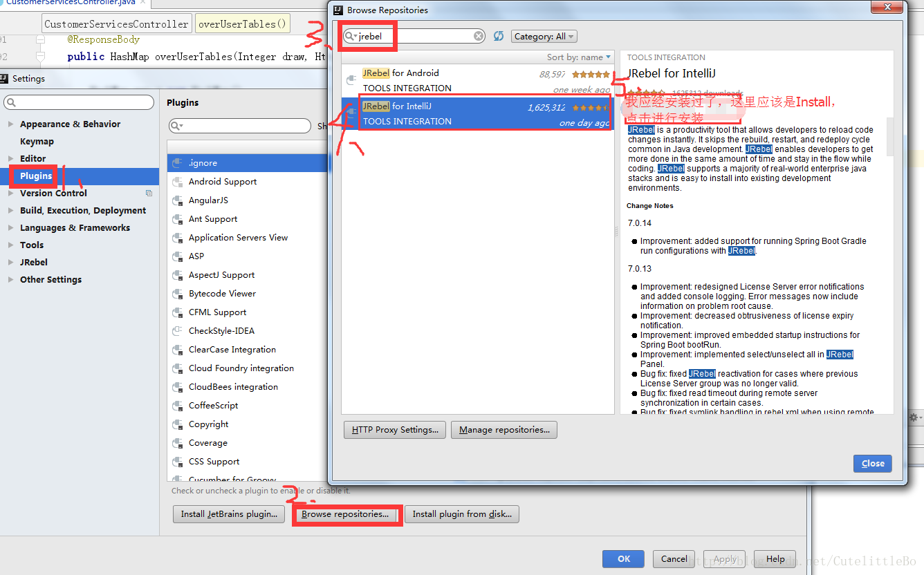Image resolution: width=924 pixels, height=575 pixels.
Task: Click the AngularJS plugin icon
Action: pos(177,200)
